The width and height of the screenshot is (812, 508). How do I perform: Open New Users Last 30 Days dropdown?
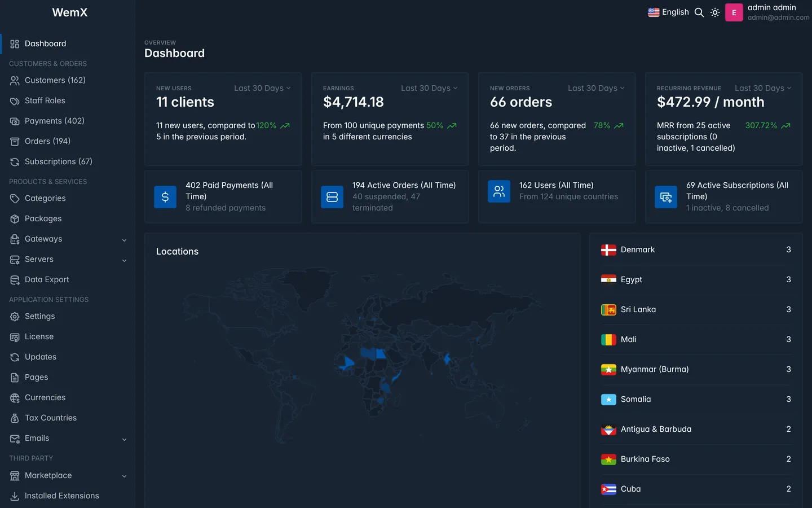[262, 88]
